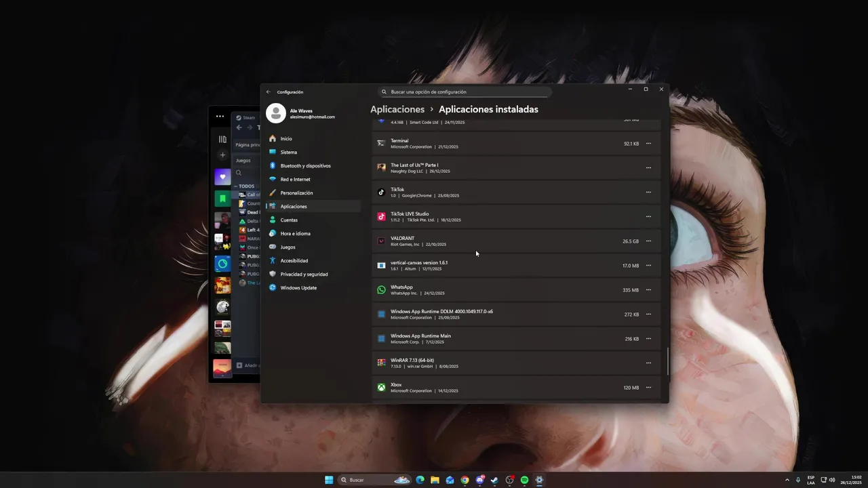Click the VALORANT app icon

[x=381, y=241]
